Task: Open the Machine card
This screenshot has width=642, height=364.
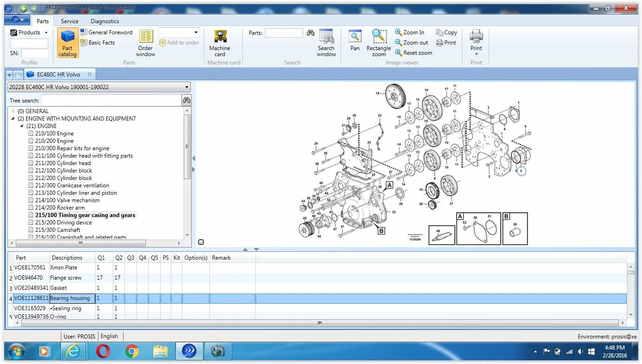Action: (x=220, y=43)
